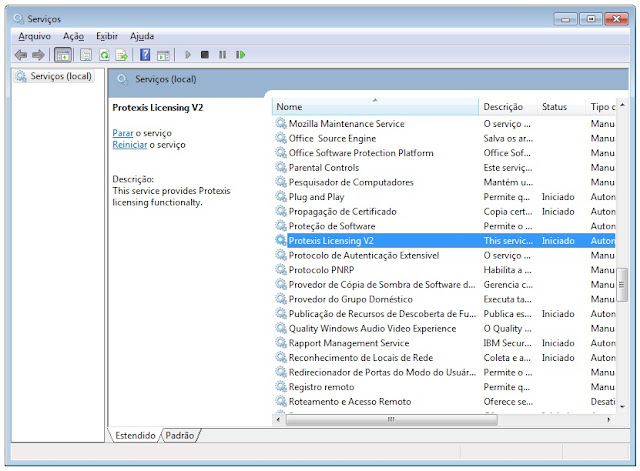The width and height of the screenshot is (640, 471).
Task: Maximize the Serviços window
Action: tap(591, 19)
